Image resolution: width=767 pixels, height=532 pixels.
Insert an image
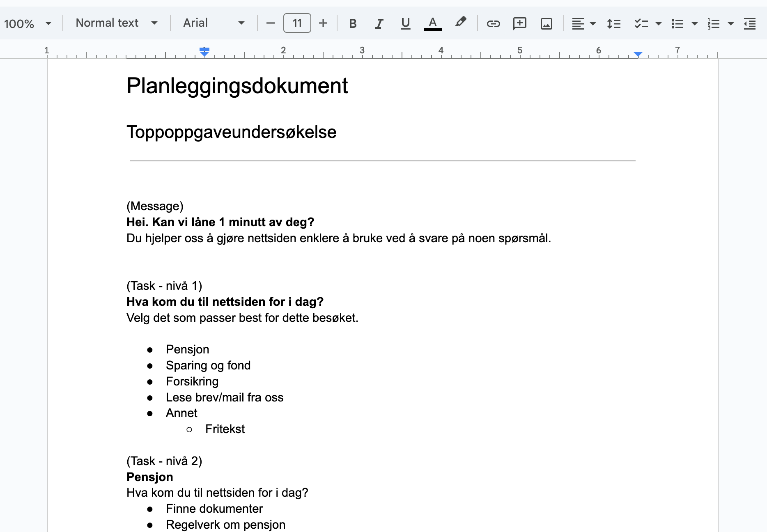[x=546, y=23]
